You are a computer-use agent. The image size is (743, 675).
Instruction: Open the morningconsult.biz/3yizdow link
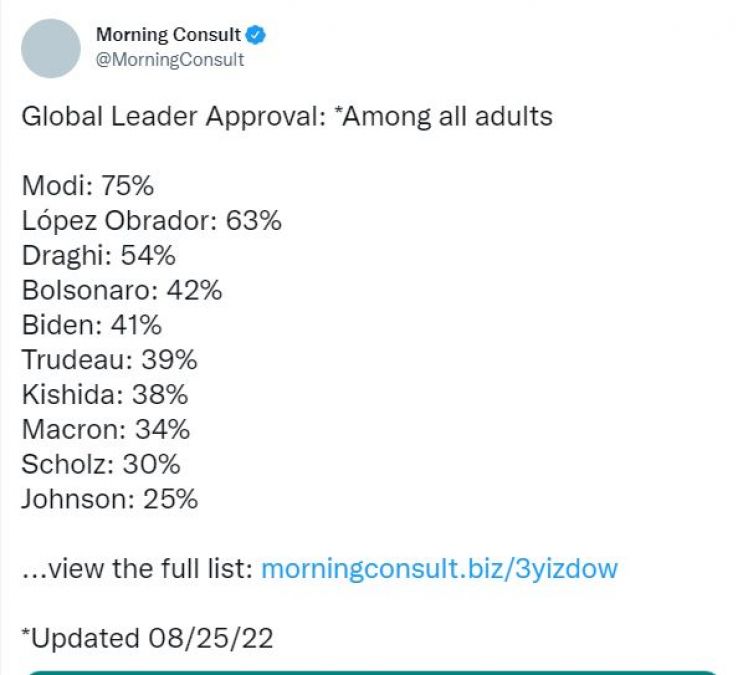coord(439,569)
